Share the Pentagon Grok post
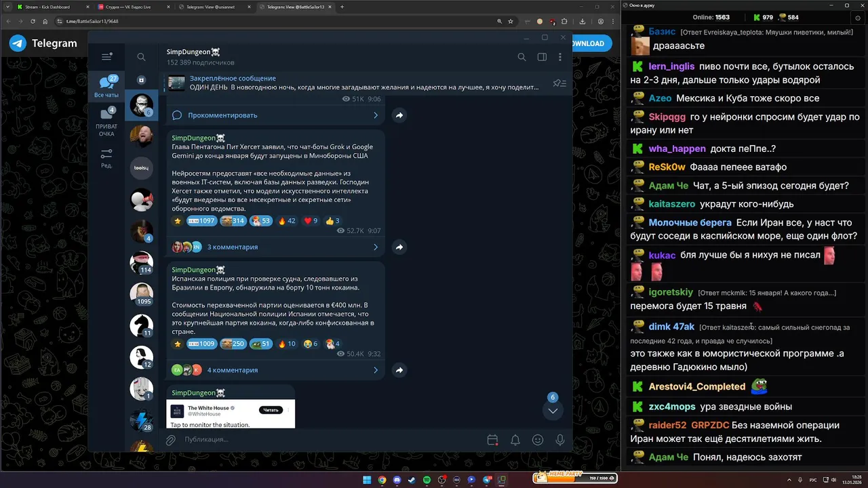This screenshot has height=488, width=868. (x=399, y=247)
